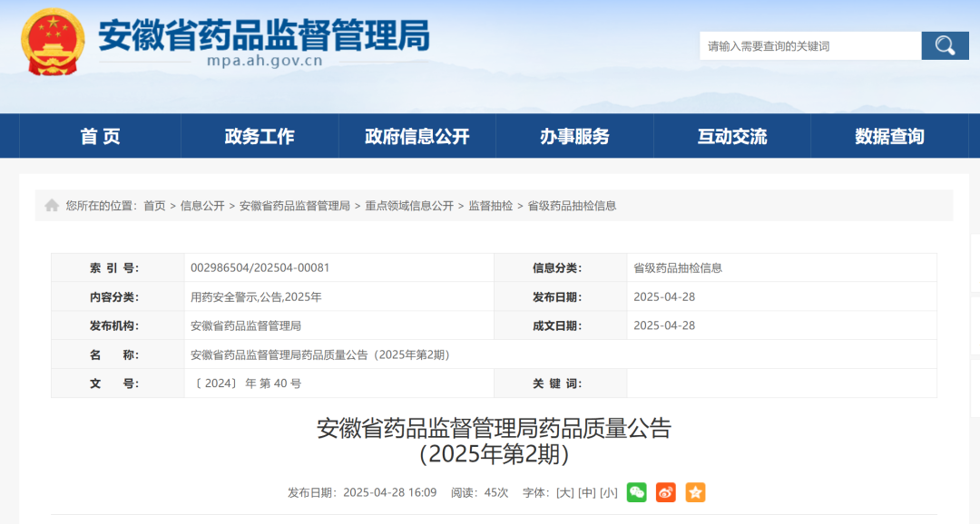Screen dimensions: 980x524
Task: Click the 阅读：45次 read count
Action: point(479,493)
